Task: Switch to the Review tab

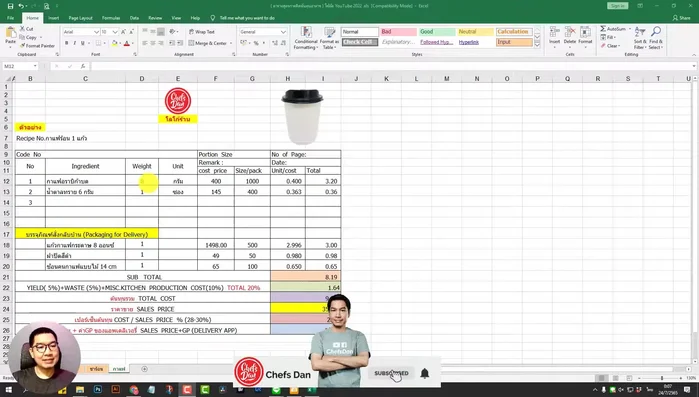Action: 155,18
